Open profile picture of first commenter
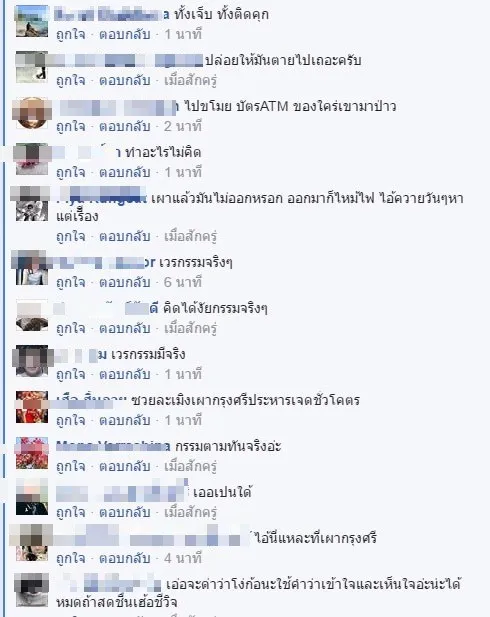The height and width of the screenshot is (617, 490). coord(32,21)
